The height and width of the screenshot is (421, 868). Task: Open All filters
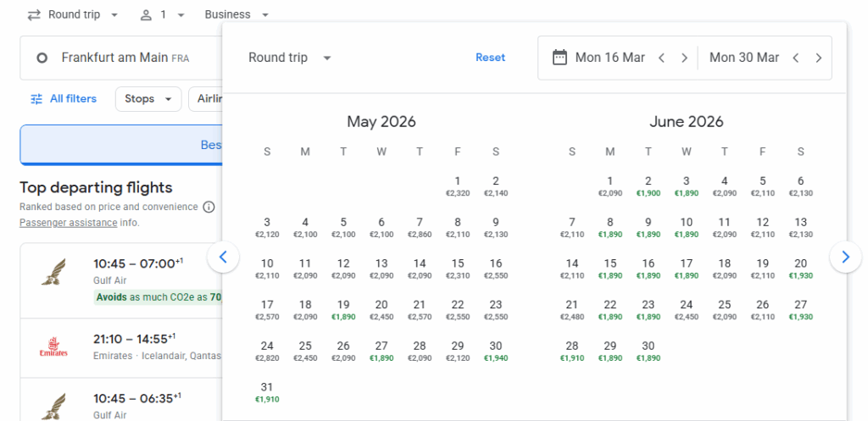tap(64, 99)
